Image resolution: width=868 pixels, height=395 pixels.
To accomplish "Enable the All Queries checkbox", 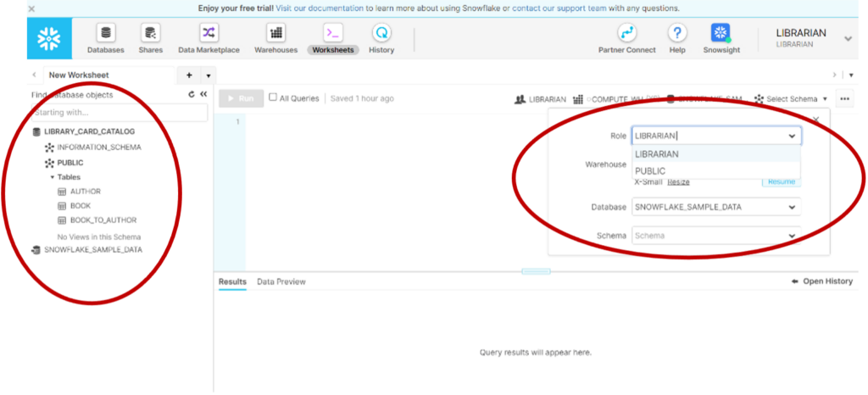I will tap(273, 97).
